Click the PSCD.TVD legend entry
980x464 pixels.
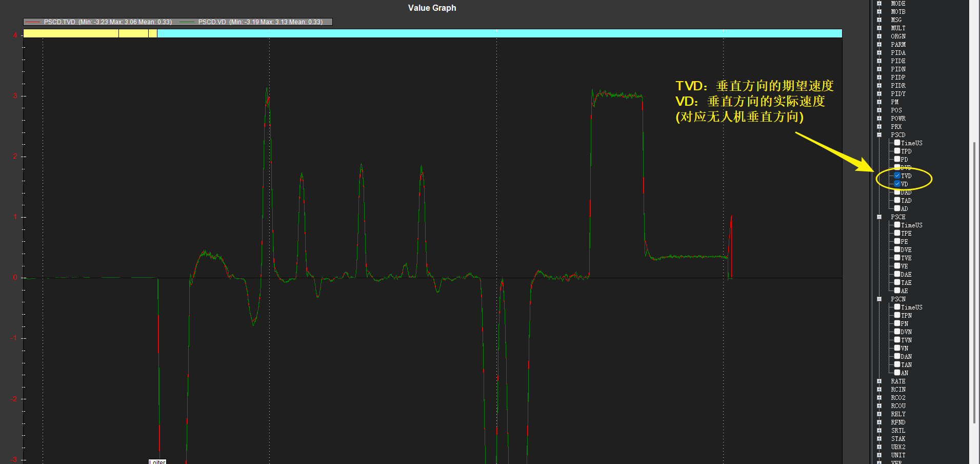pos(98,22)
